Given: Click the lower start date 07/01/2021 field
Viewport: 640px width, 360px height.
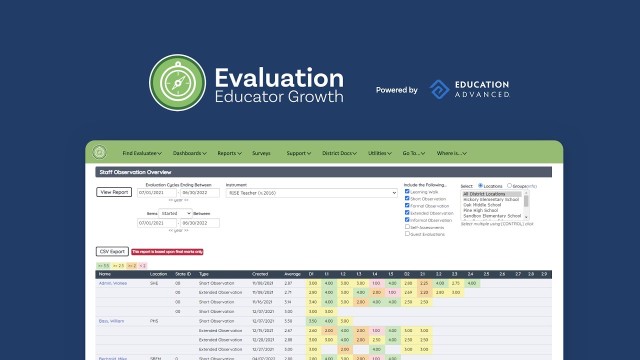Looking at the screenshot, I should point(157,223).
